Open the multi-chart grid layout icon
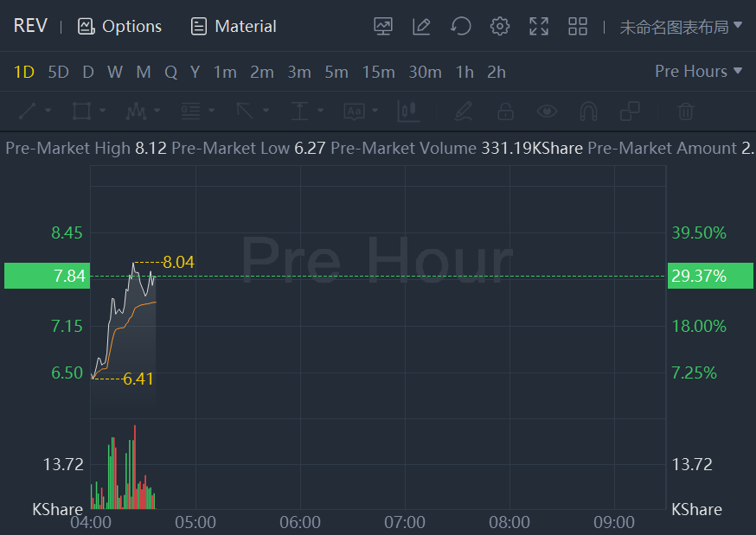Viewport: 756px width, 535px height. 578,27
